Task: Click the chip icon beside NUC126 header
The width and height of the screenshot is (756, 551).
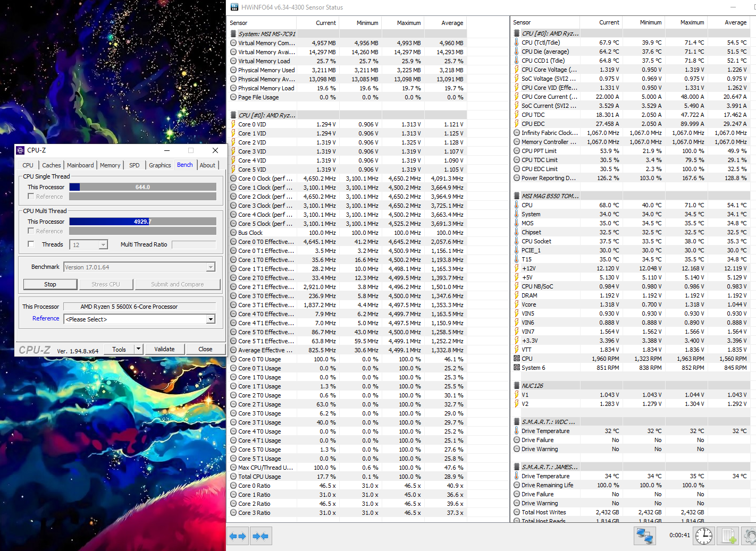Action: (517, 386)
